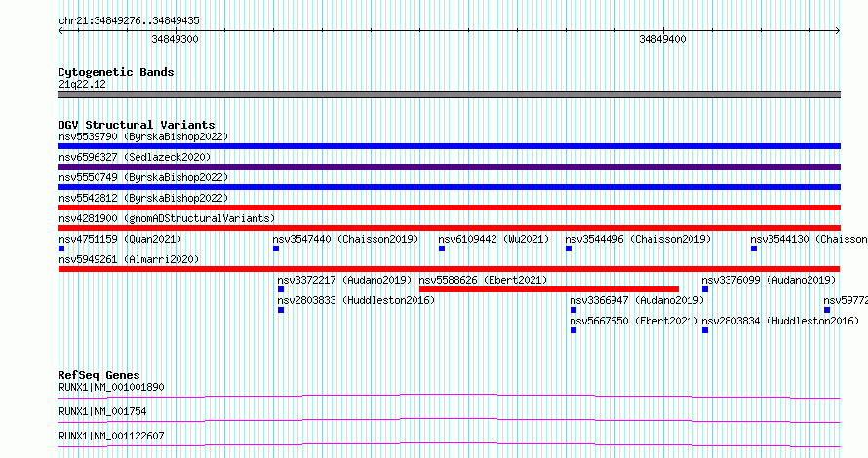868x458 pixels.
Task: Click the red nsv5588626 Ebert2021 variant bar
Action: coord(549,289)
